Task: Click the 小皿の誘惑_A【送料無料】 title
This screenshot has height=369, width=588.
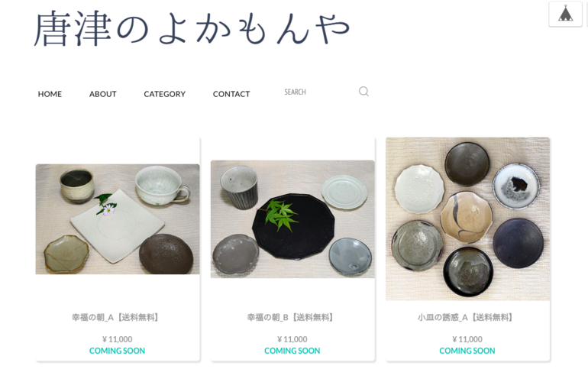Action: pyautogui.click(x=465, y=318)
